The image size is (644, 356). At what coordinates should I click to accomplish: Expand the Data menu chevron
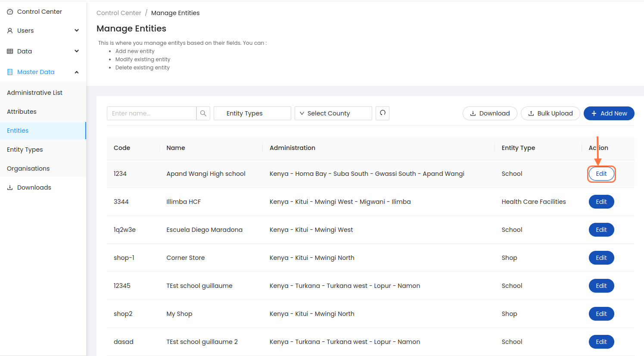[77, 51]
